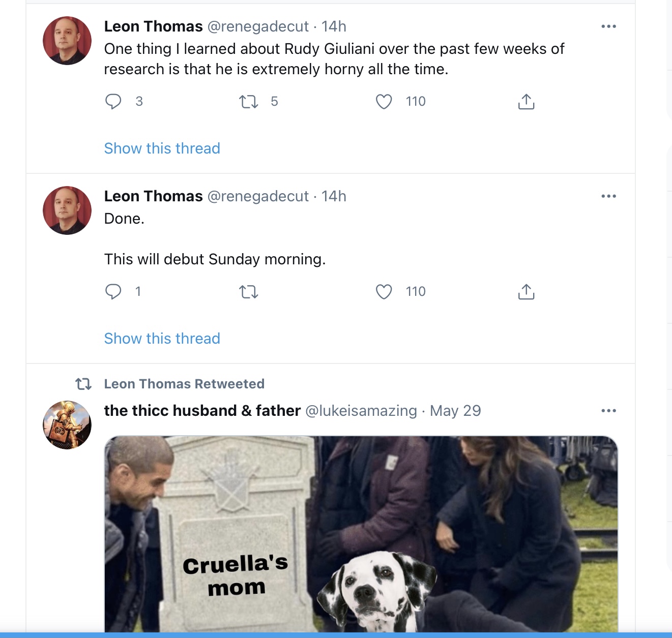Share the Rudy Giuliani tweet
The height and width of the screenshot is (638, 672).
click(526, 102)
